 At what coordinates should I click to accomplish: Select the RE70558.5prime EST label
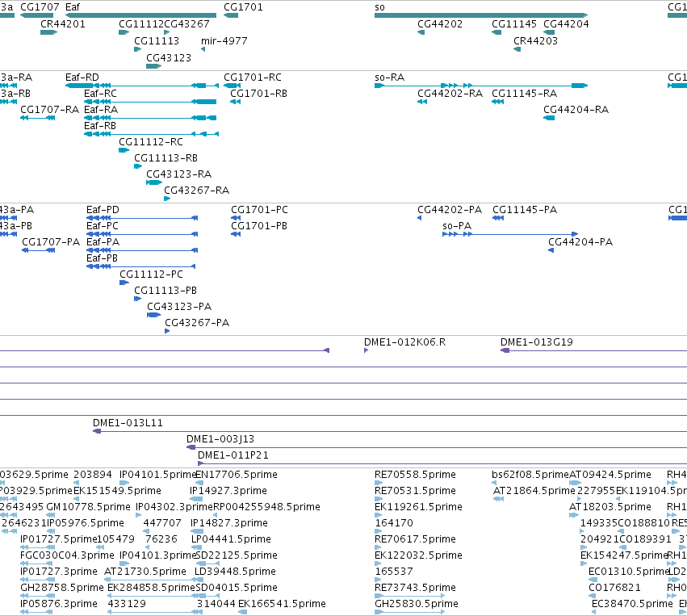pos(415,475)
